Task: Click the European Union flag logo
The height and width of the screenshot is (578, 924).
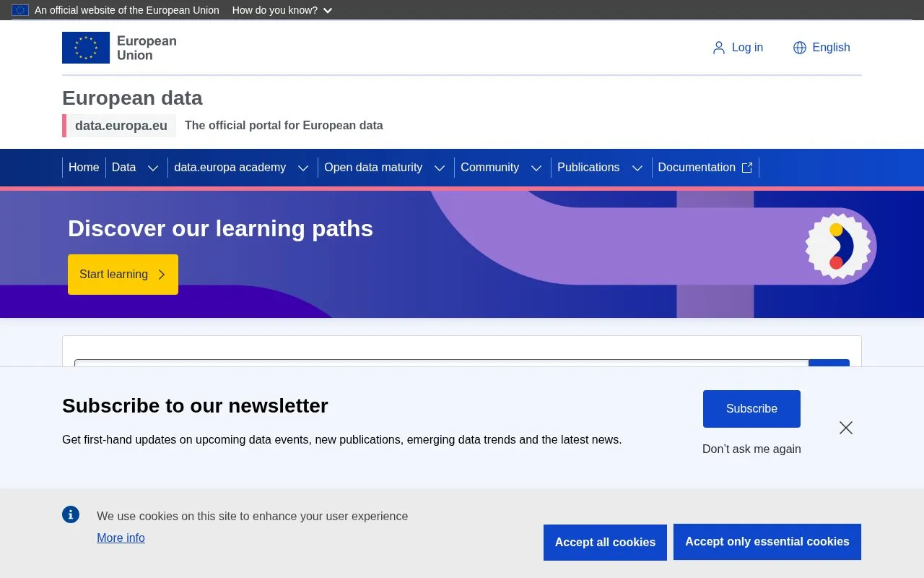Action: tap(86, 48)
